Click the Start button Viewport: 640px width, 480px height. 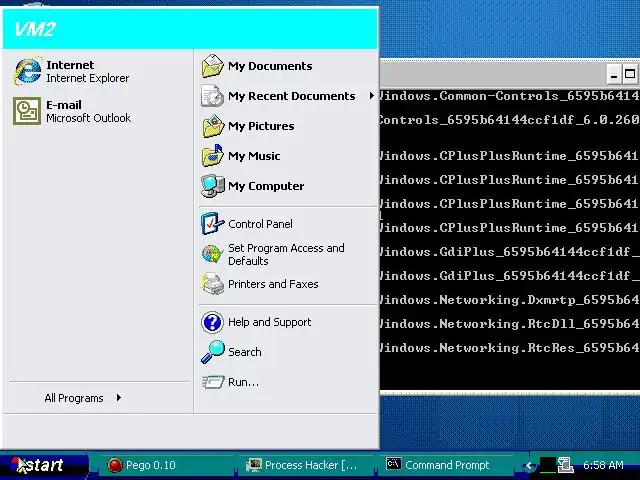(x=44, y=465)
